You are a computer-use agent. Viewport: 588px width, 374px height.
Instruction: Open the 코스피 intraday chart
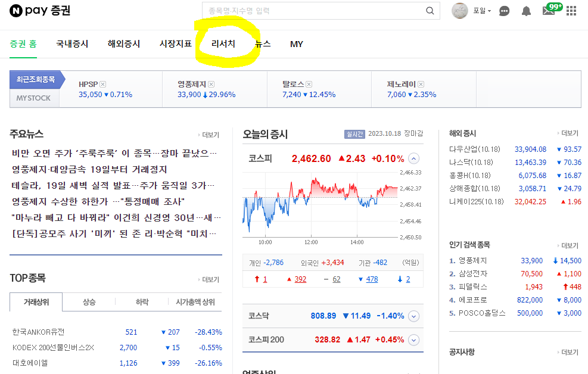click(321, 205)
